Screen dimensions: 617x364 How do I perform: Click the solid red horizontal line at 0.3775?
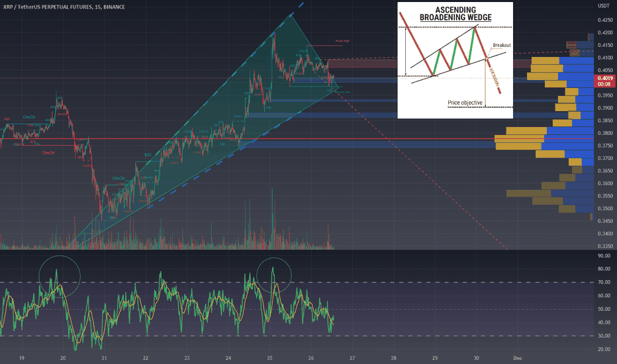297,139
